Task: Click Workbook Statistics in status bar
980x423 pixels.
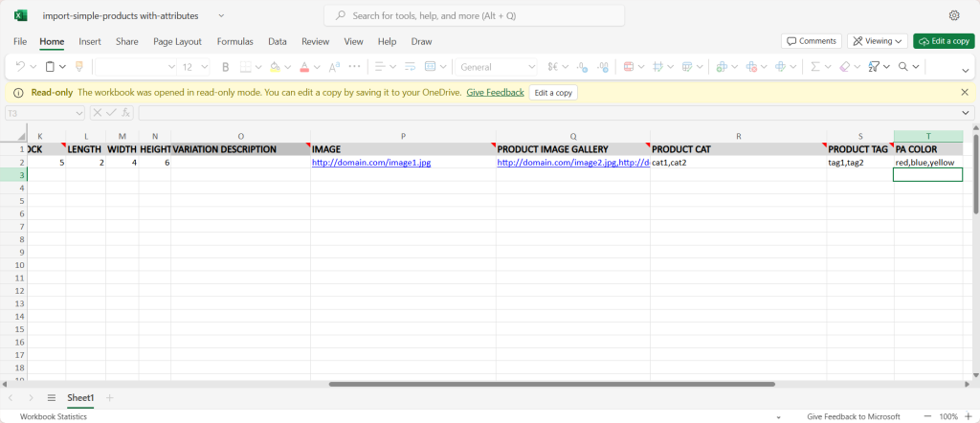Action: [54, 416]
